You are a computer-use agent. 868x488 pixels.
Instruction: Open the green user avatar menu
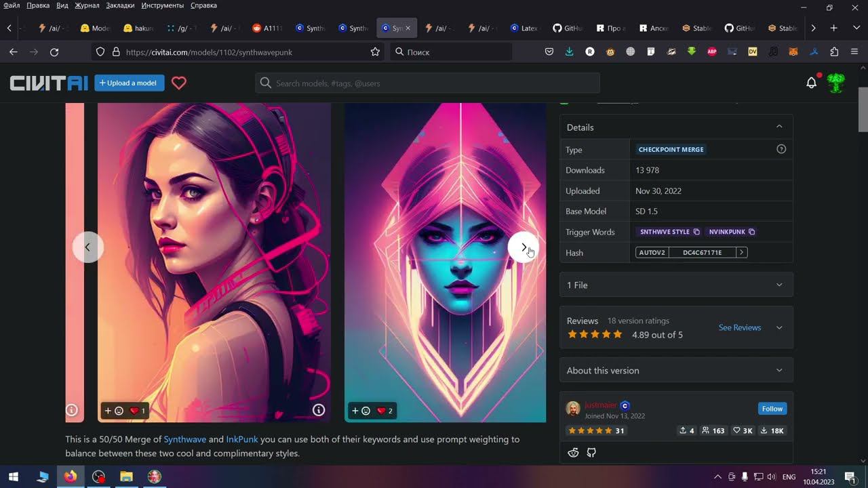(x=836, y=83)
